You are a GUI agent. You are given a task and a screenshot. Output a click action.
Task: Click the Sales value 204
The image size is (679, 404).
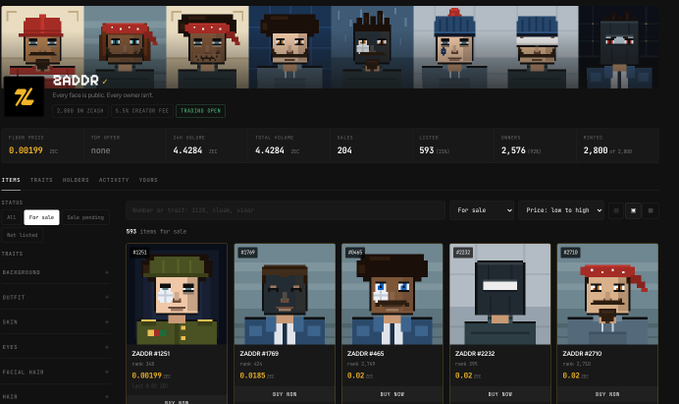click(344, 150)
